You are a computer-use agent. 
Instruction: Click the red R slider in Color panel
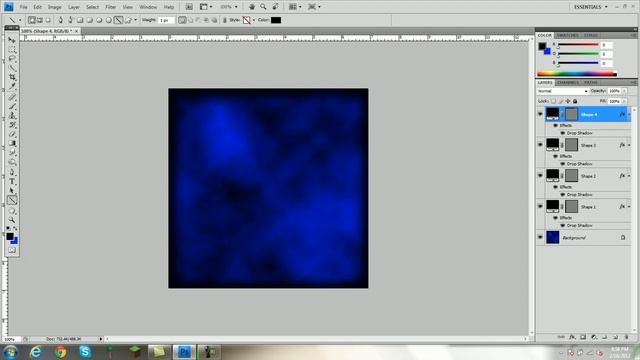pos(578,44)
